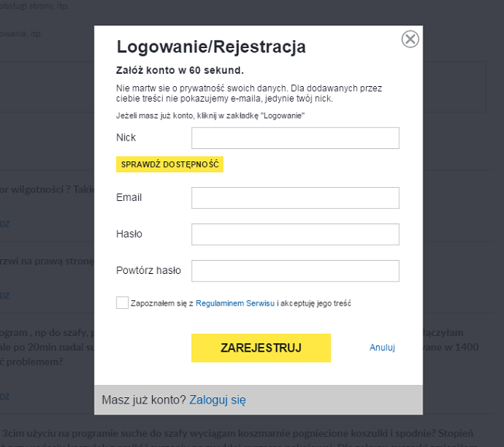Click into the Email text field
The image size is (504, 447).
[x=295, y=198]
